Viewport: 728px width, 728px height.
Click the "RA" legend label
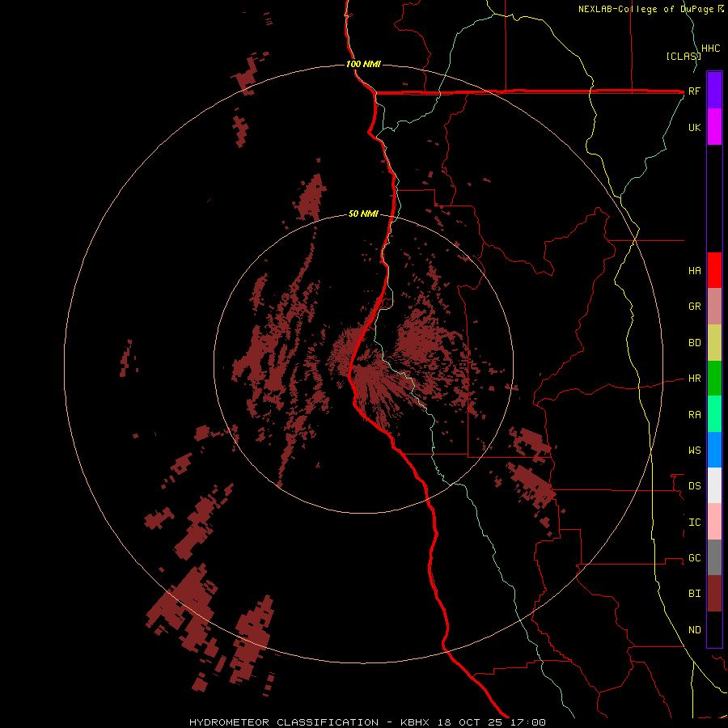[x=695, y=415]
